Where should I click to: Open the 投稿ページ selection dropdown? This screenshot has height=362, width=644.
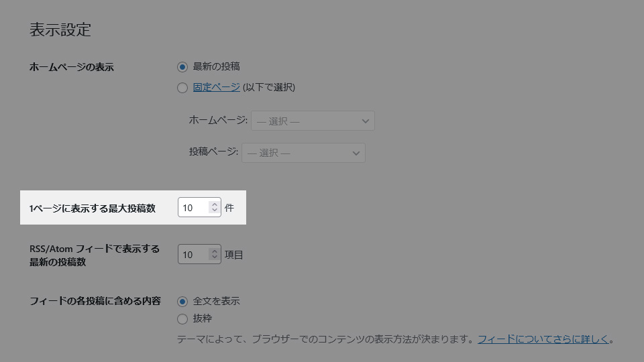pyautogui.click(x=303, y=153)
